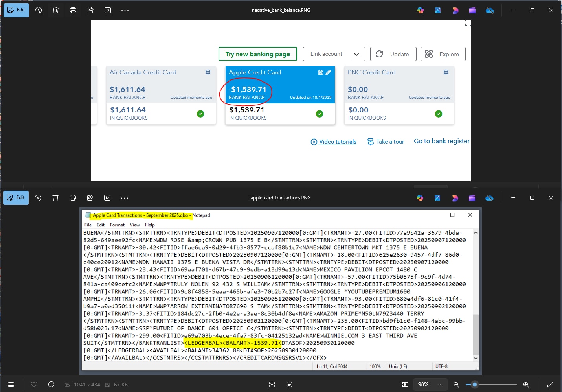The height and width of the screenshot is (392, 562).
Task: Open OneDrive status in negative_bank_balance.PNG window
Action: (490, 10)
